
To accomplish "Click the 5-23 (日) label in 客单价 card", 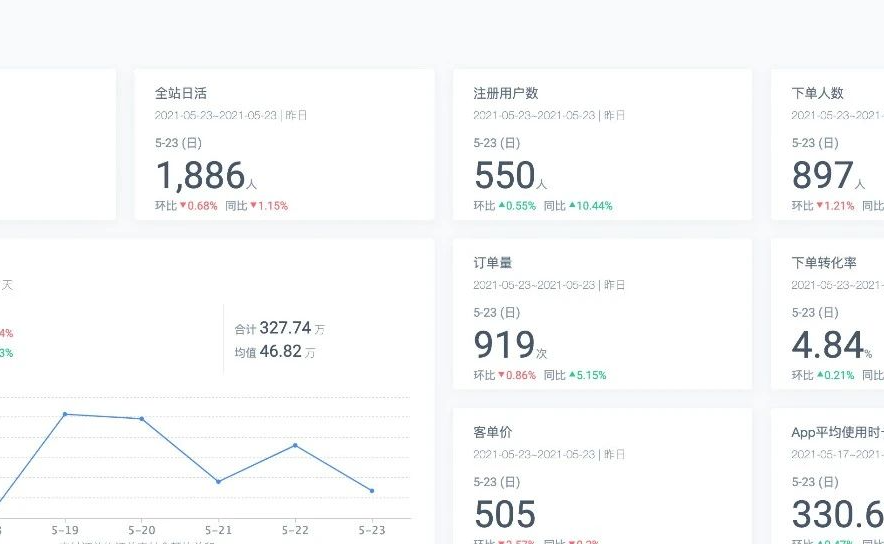I will tap(497, 483).
